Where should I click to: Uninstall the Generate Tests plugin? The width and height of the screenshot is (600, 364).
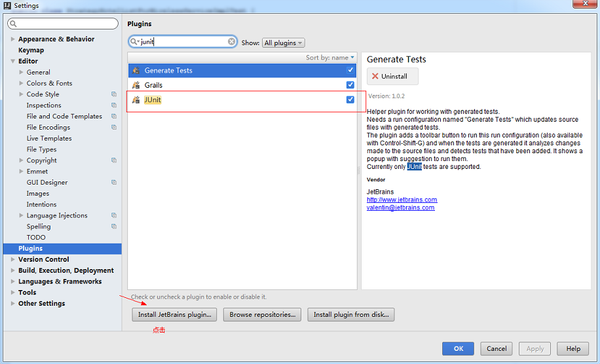[392, 76]
